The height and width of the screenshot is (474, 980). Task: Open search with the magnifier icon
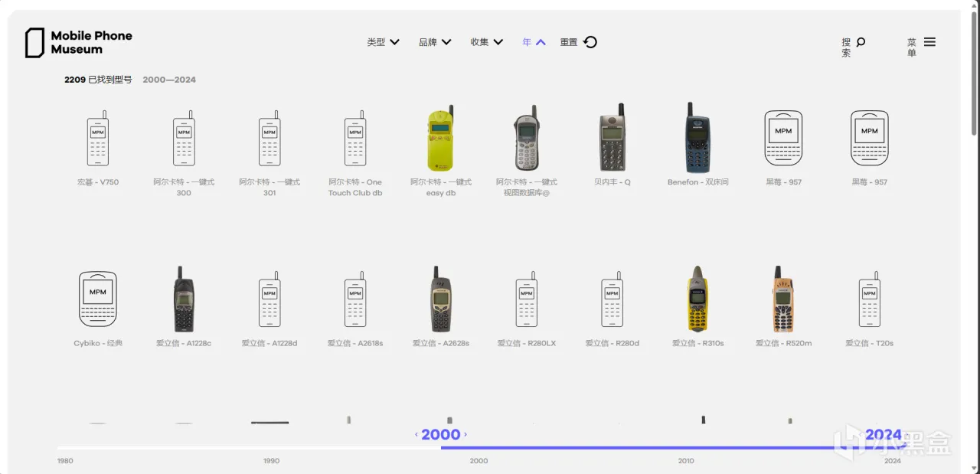coord(861,42)
